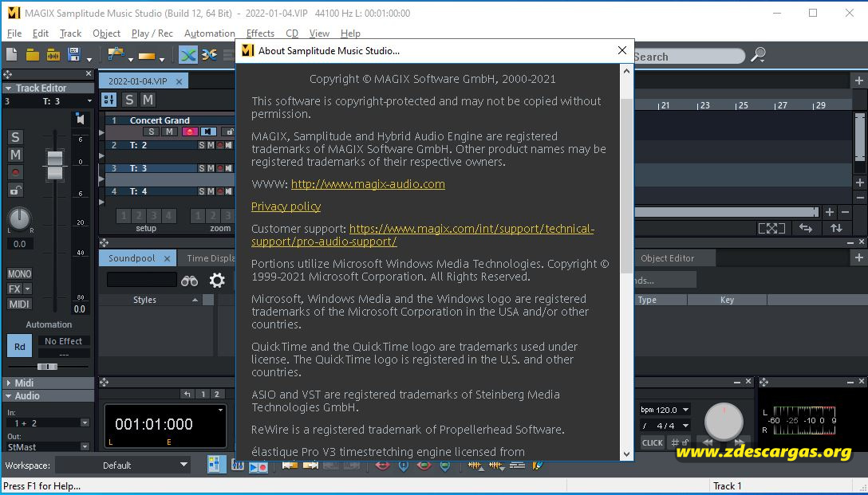Toggle the lock button in Track Editor
Image resolution: width=868 pixels, height=495 pixels.
coord(15,191)
